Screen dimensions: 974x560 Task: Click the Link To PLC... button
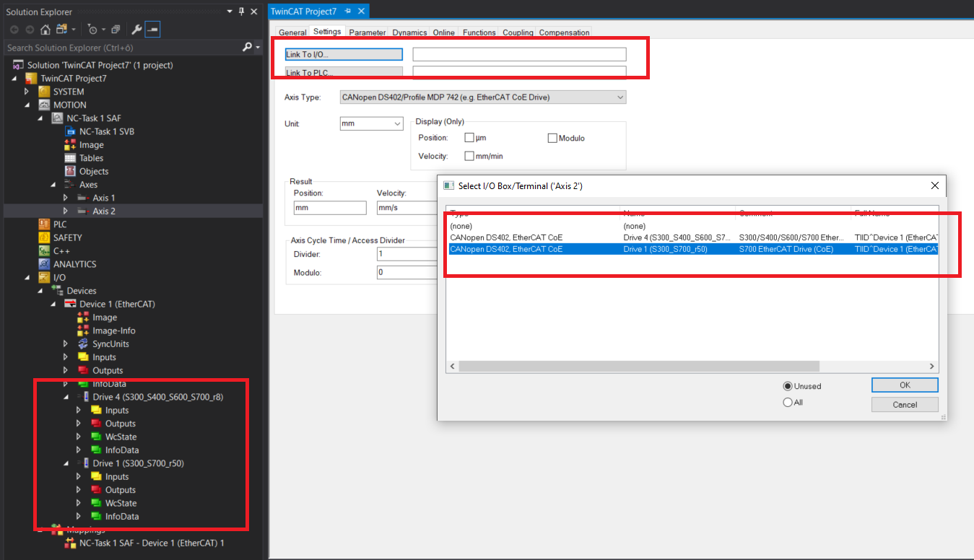pos(343,72)
